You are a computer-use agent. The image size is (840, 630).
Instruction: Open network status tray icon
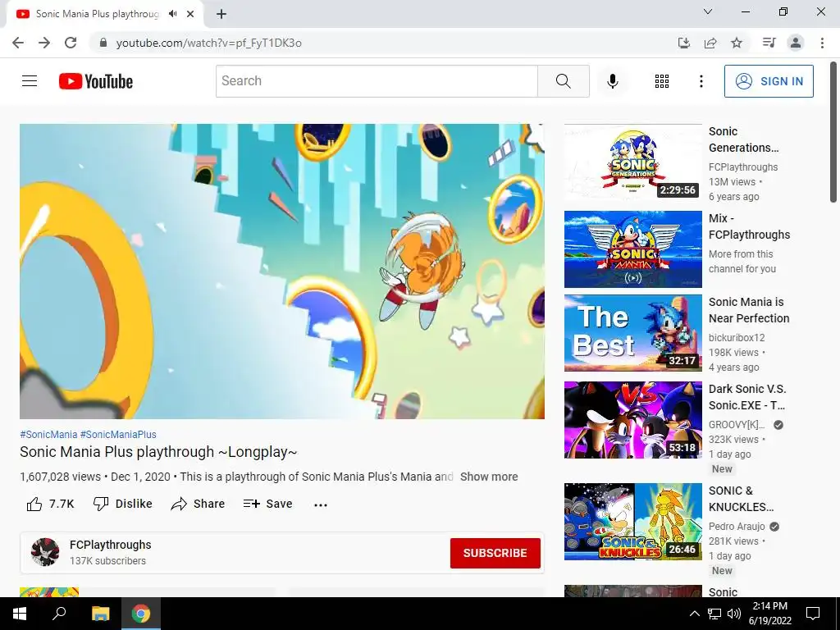click(x=714, y=614)
